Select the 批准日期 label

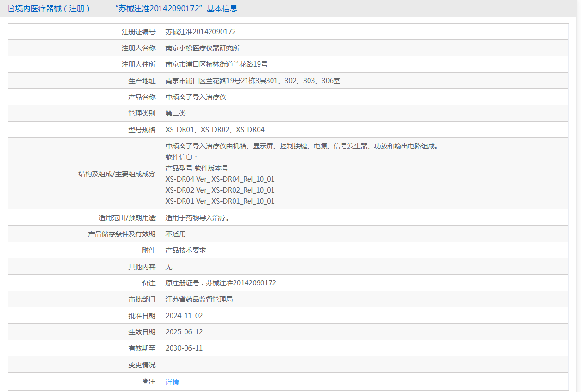point(142,316)
